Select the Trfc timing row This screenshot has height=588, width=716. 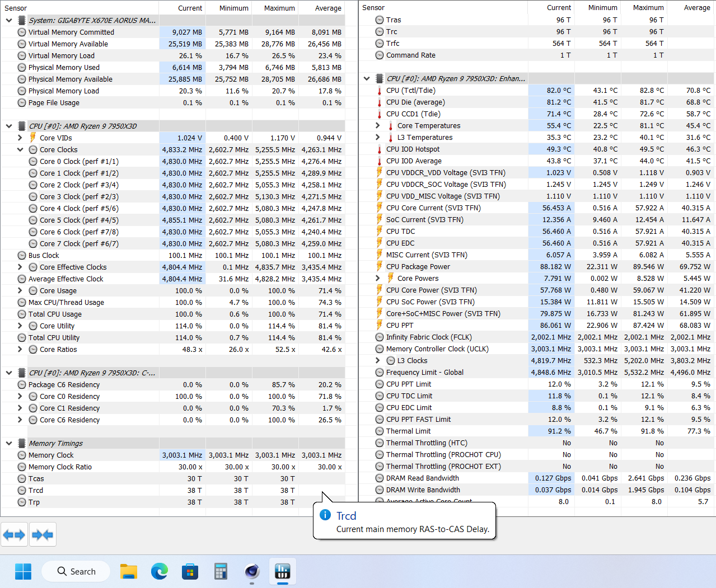click(537, 44)
